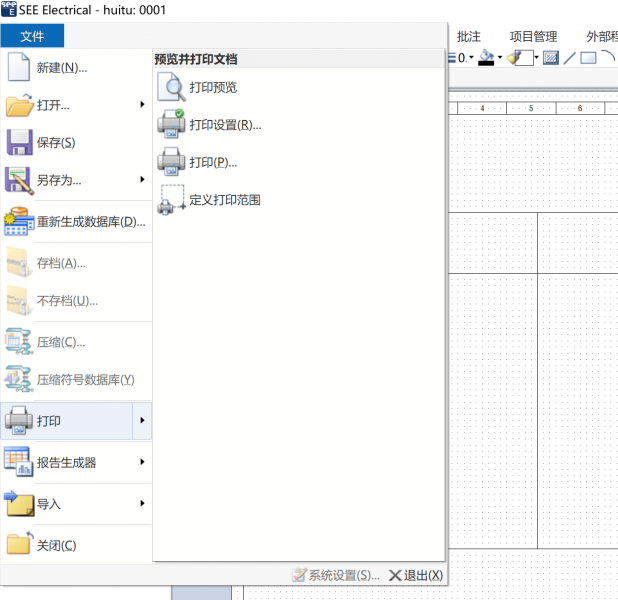The image size is (618, 600).
Task: Open the fill bucket color dropdown arrow
Action: click(x=500, y=58)
